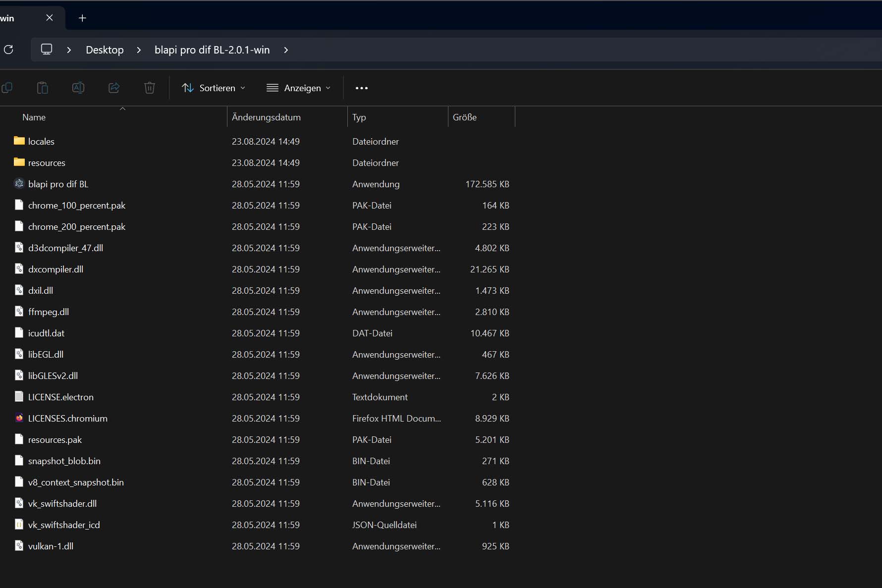882x588 pixels.
Task: Click the libEGL.dll file icon
Action: 19,354
